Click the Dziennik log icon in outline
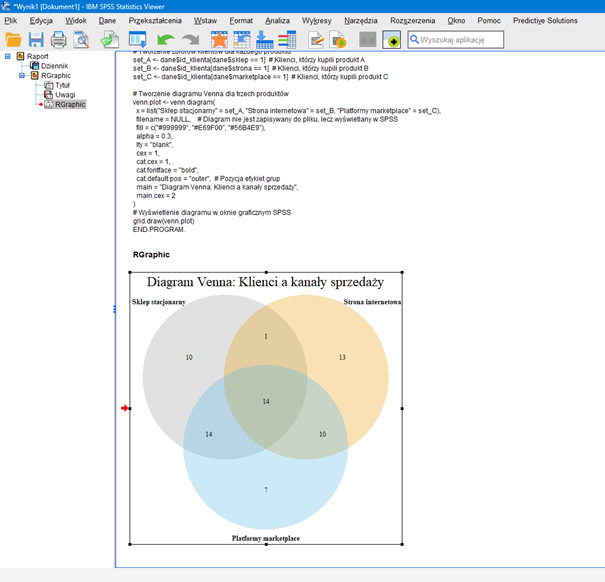Screen dimensions: 605x582 click(x=34, y=66)
